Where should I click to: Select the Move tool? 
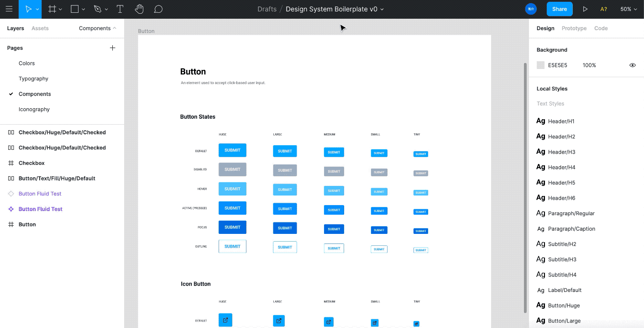[x=27, y=9]
